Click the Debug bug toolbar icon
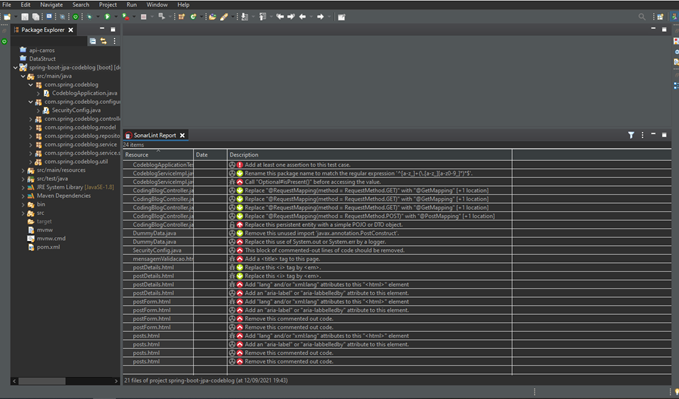The width and height of the screenshot is (679, 399). pyautogui.click(x=89, y=17)
